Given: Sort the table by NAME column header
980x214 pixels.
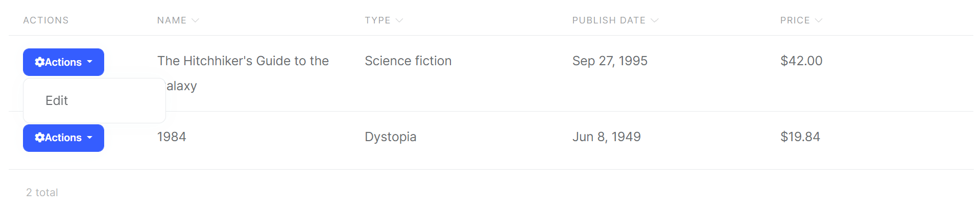Looking at the screenshot, I should click(x=172, y=20).
